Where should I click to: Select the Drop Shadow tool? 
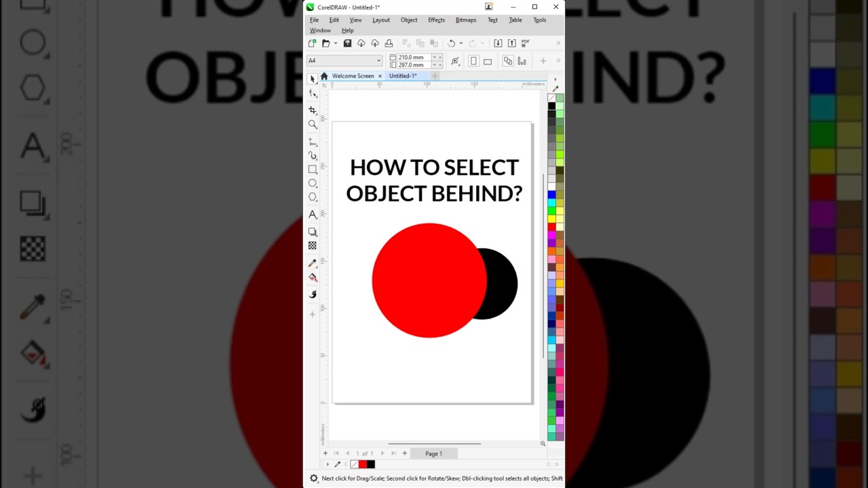(313, 232)
